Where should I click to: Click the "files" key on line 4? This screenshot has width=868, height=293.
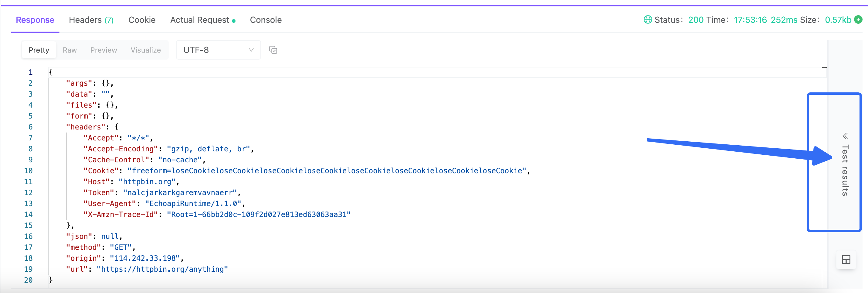[x=81, y=105]
